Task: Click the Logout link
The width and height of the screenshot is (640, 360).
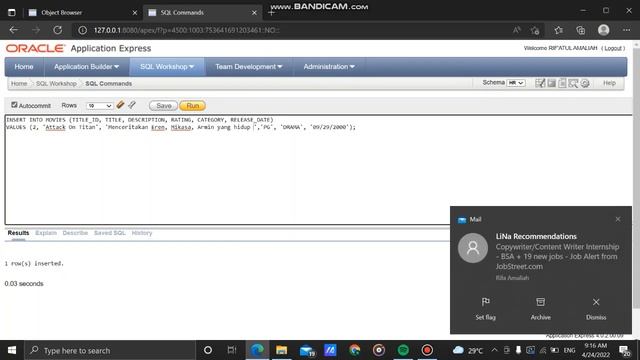Action: pyautogui.click(x=613, y=48)
